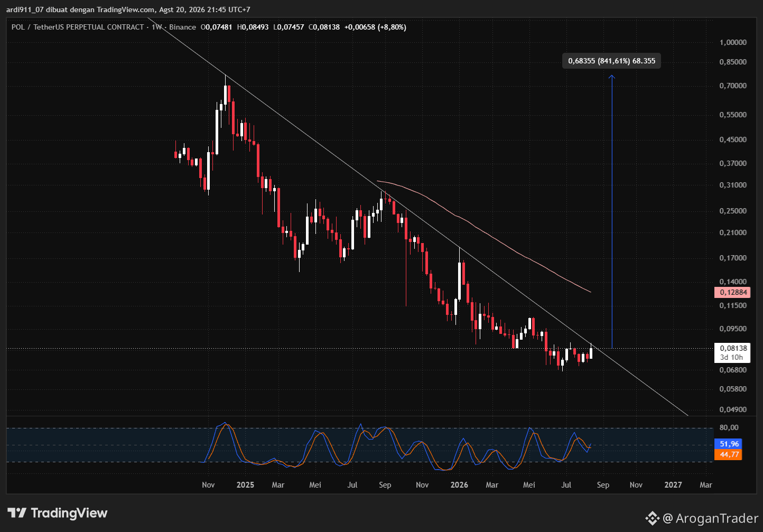Click the "0,37000" price axis label
Screen dimensions: 763x532
coord(733,163)
